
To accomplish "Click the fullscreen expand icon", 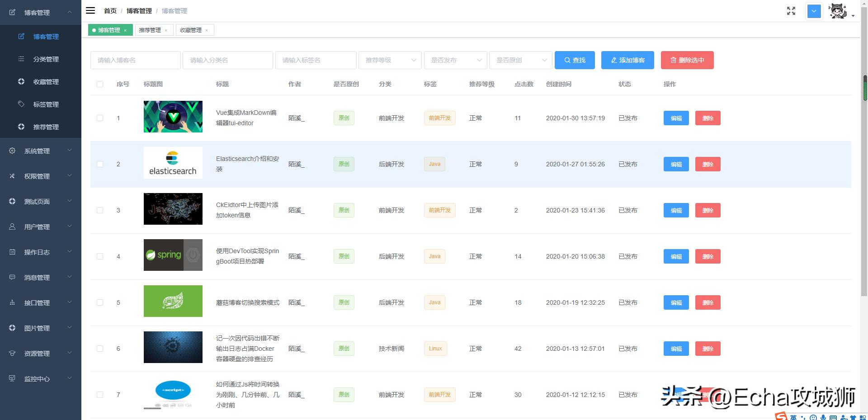I will [x=791, y=11].
